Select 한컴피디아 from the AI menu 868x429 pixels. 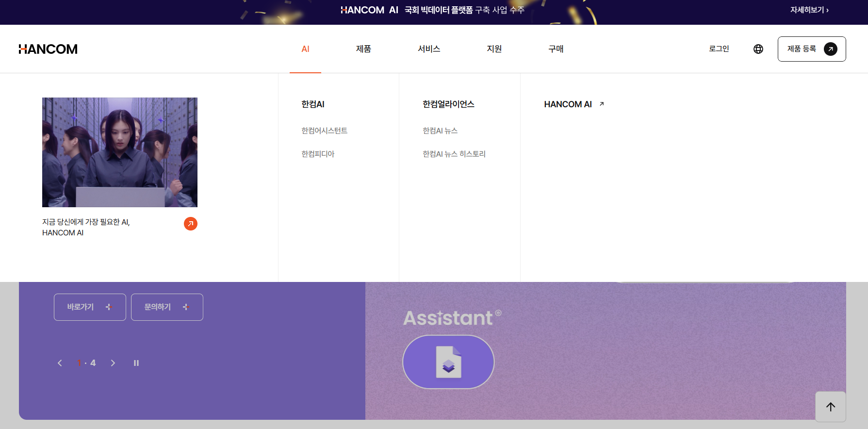(x=318, y=154)
